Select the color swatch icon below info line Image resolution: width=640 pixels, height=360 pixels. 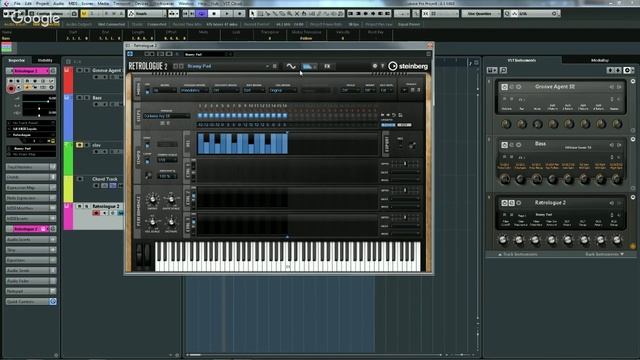click(7, 47)
